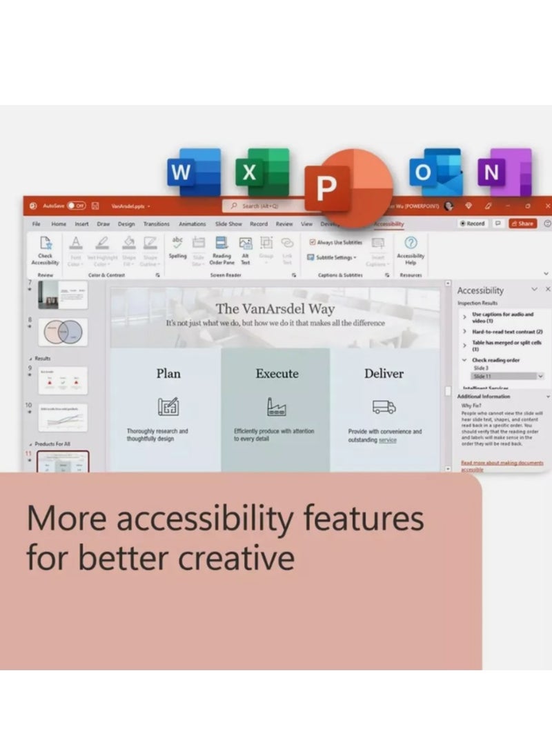
Task: Open the Subtitle Settings dropdown
Action: (x=332, y=257)
